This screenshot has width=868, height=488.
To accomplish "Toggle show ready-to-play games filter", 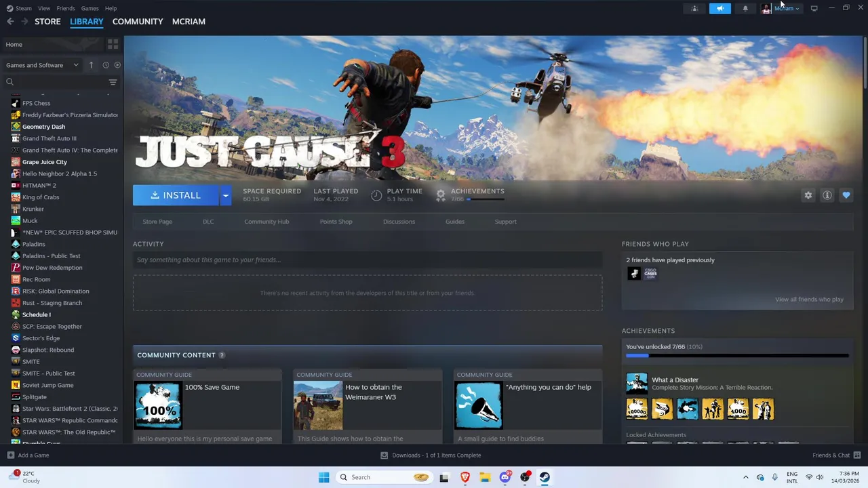I will (x=117, y=65).
